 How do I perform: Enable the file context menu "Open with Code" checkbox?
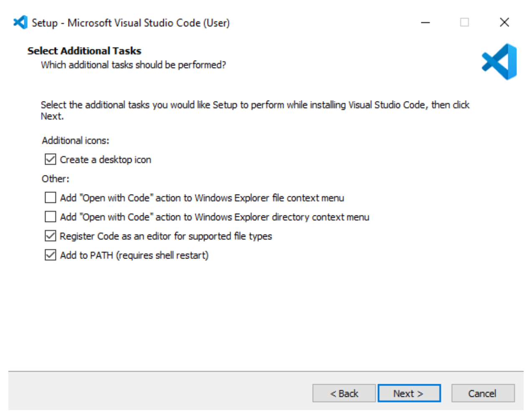[51, 198]
